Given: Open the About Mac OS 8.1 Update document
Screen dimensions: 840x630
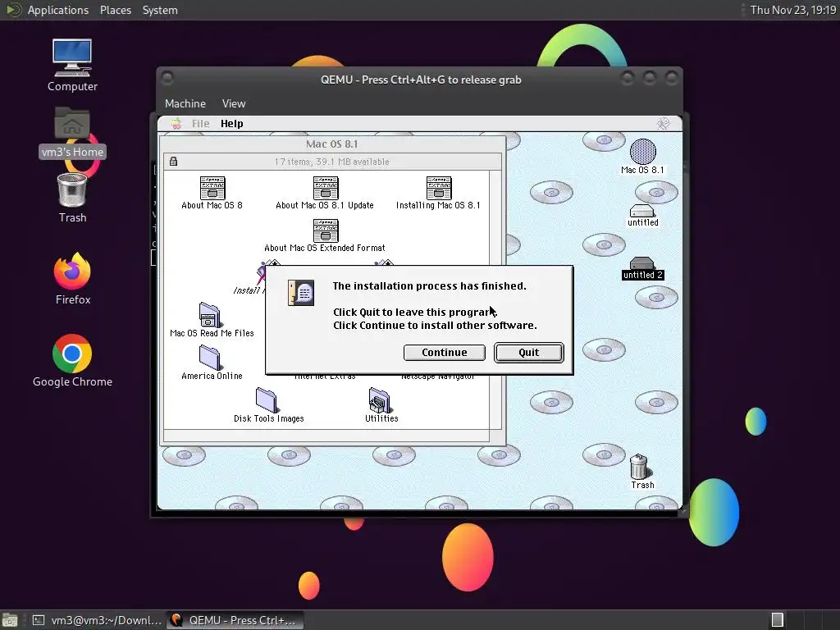Looking at the screenshot, I should click(x=326, y=188).
